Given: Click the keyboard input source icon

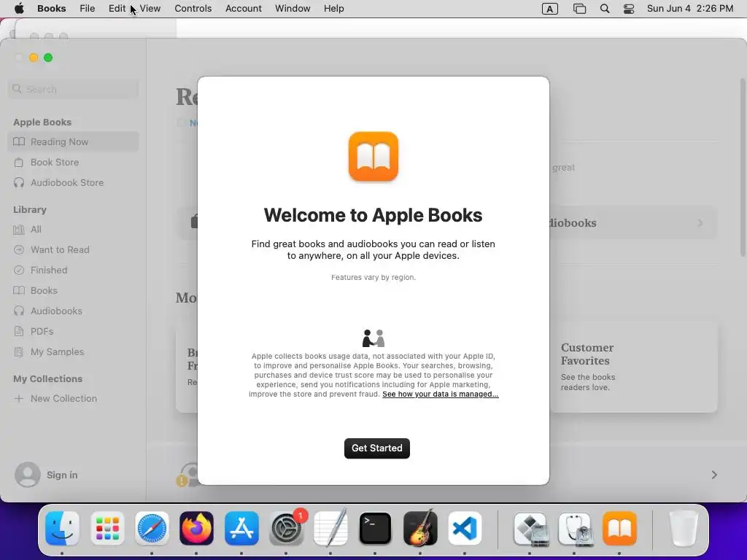Looking at the screenshot, I should click(550, 9).
